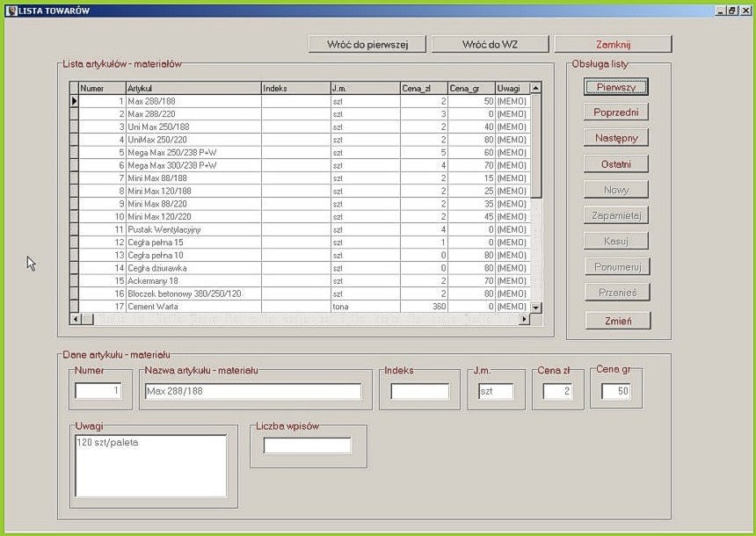Click the 'Nazwa artykułu - materiału' field
Viewport: 756px width, 536px height.
click(253, 391)
